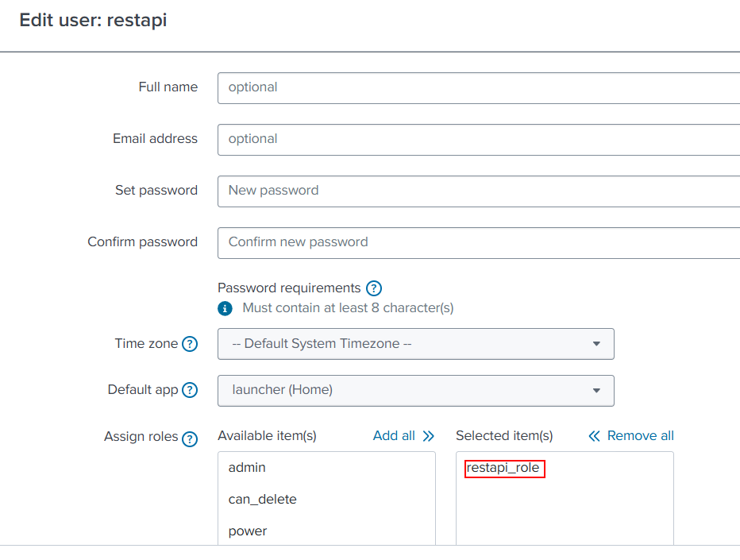
Task: Select can_delete role from available items
Action: (262, 500)
